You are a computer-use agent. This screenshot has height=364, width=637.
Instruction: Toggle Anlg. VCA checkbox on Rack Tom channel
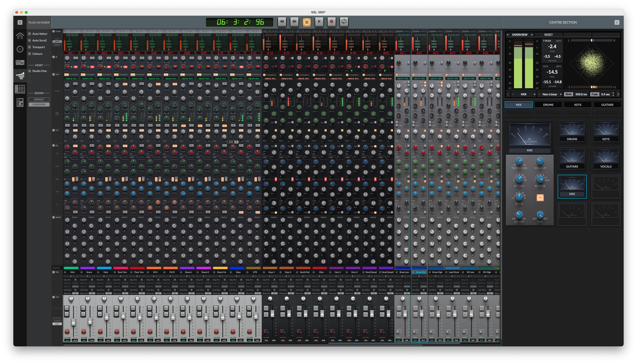coord(125,280)
